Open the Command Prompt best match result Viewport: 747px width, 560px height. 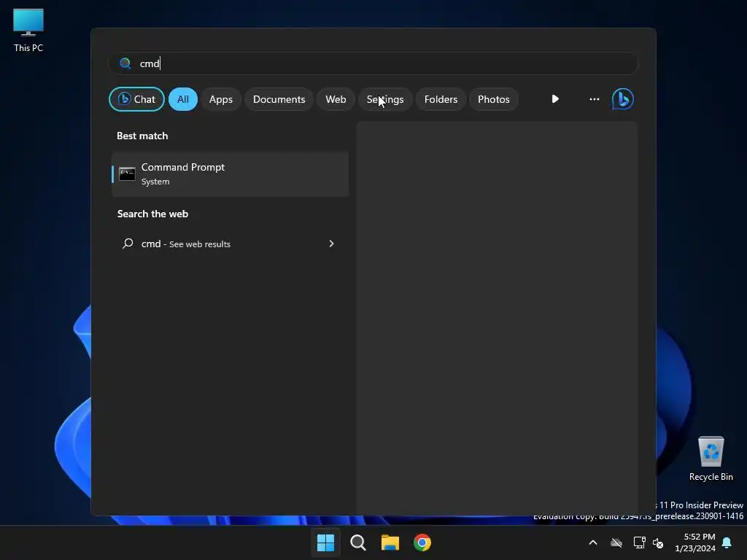click(231, 174)
